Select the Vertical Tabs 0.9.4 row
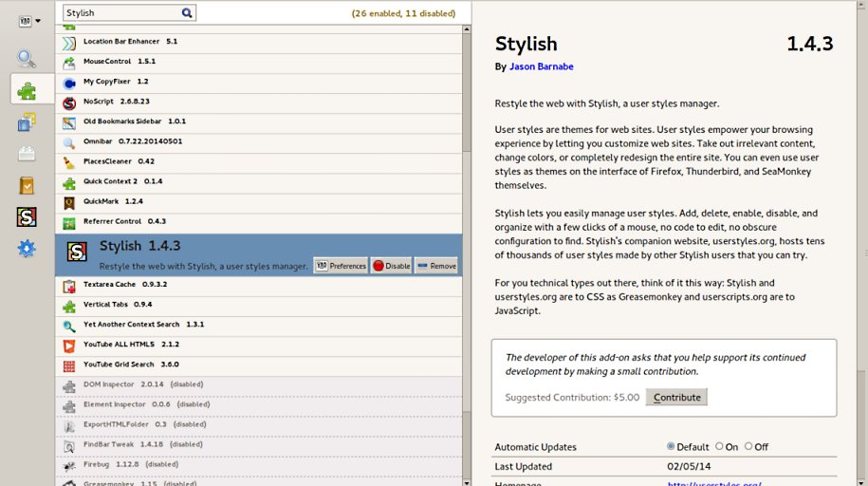 (x=259, y=306)
